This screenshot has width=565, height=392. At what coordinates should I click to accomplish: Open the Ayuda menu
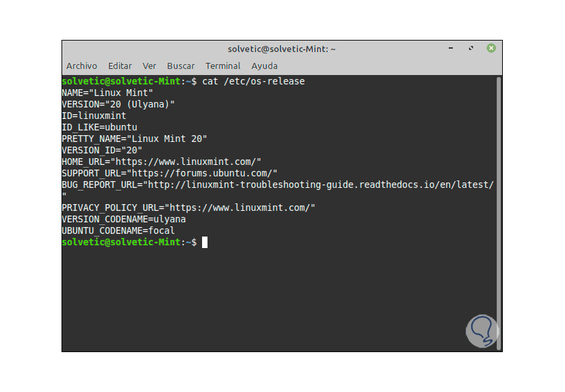pyautogui.click(x=264, y=66)
